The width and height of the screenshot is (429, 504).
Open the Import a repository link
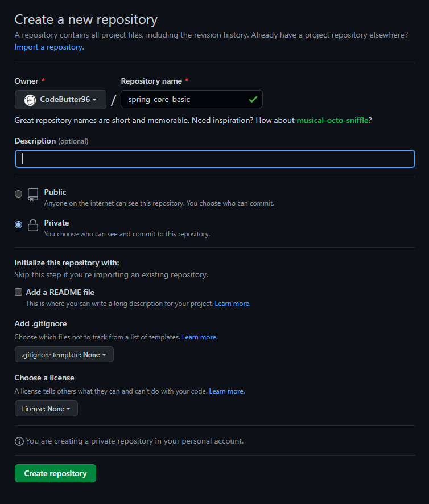[x=49, y=47]
